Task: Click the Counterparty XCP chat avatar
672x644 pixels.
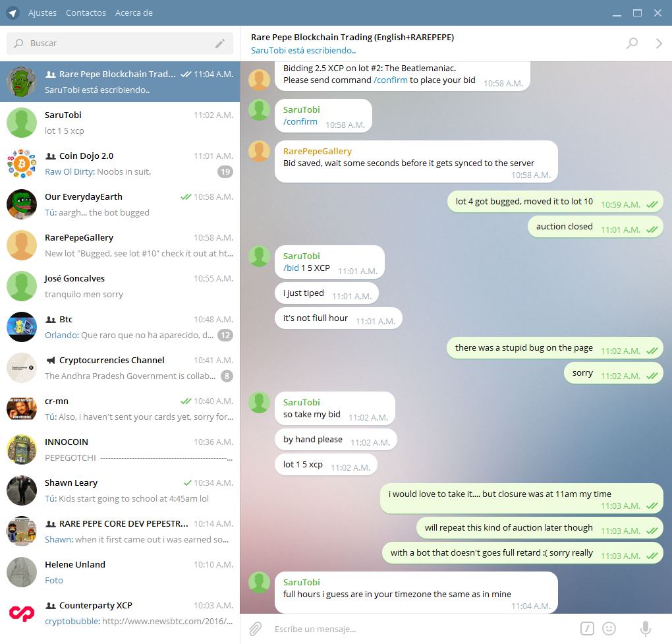Action: click(22, 613)
